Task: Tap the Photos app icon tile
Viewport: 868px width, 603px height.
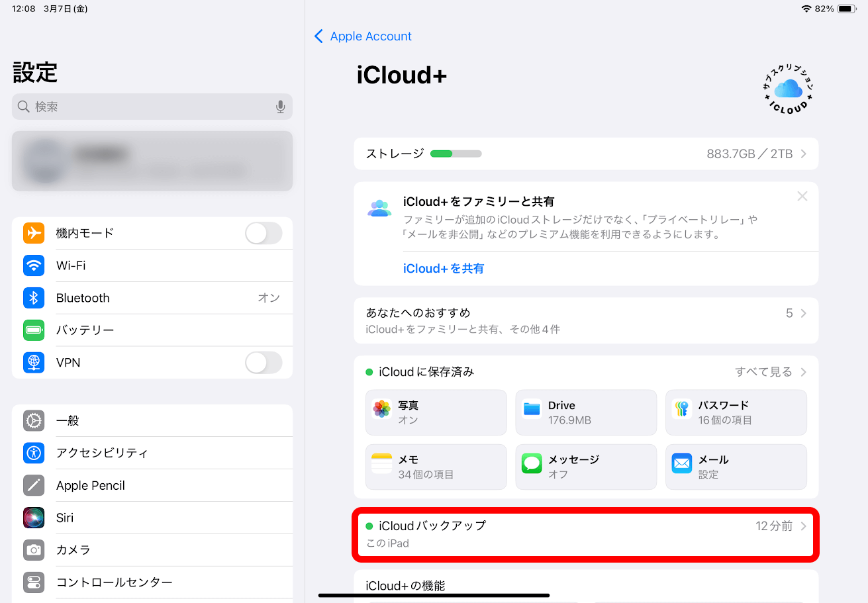Action: (382, 409)
